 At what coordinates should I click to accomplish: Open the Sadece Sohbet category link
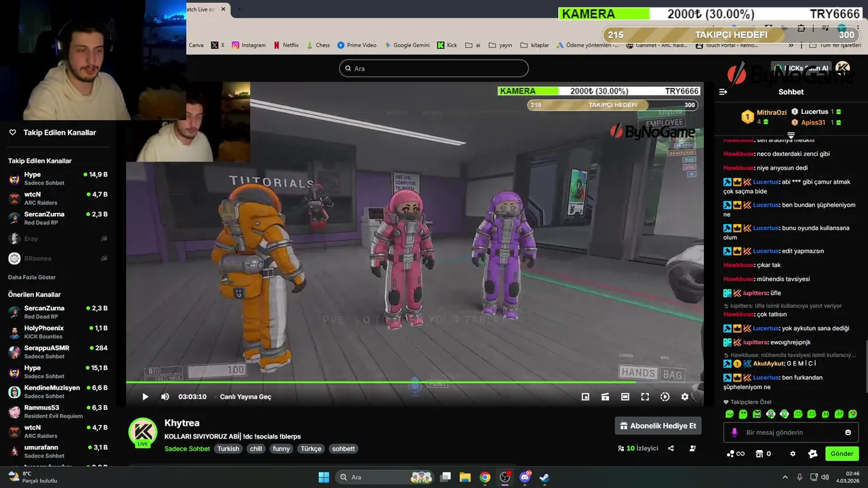pos(187,449)
